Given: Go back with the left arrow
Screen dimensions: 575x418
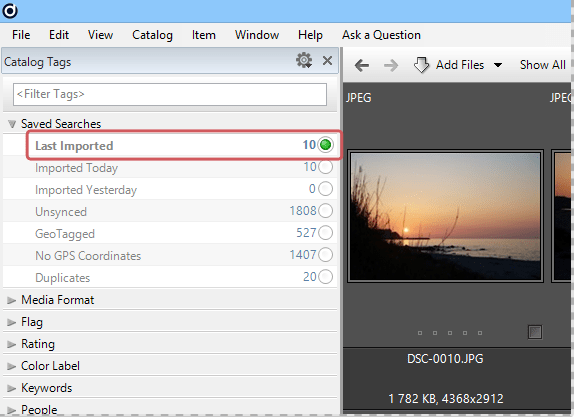Looking at the screenshot, I should point(362,66).
